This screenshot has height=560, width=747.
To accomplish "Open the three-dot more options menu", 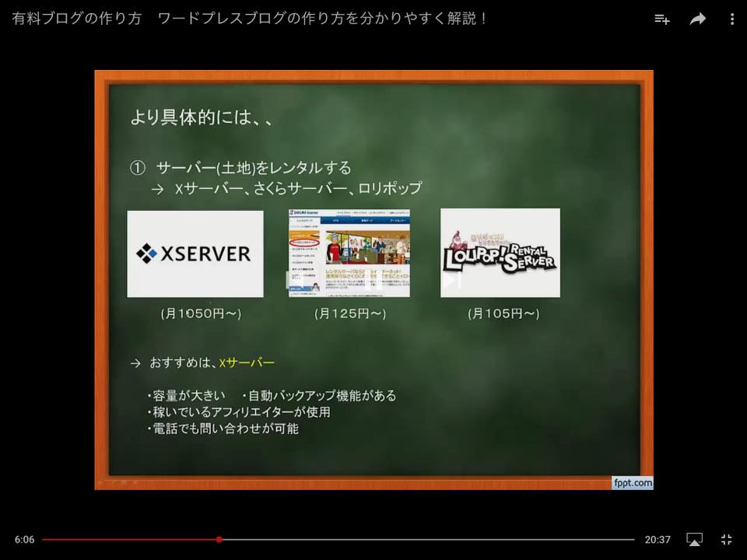I will (x=732, y=19).
